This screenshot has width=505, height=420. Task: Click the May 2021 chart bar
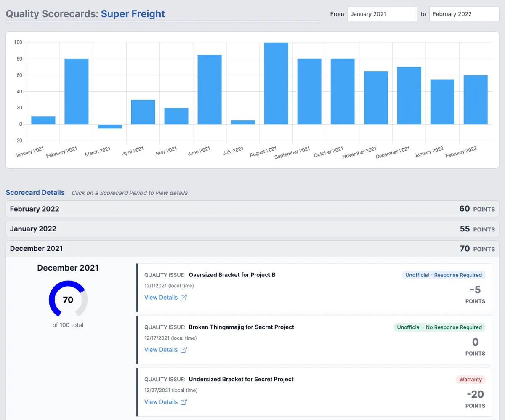point(176,116)
